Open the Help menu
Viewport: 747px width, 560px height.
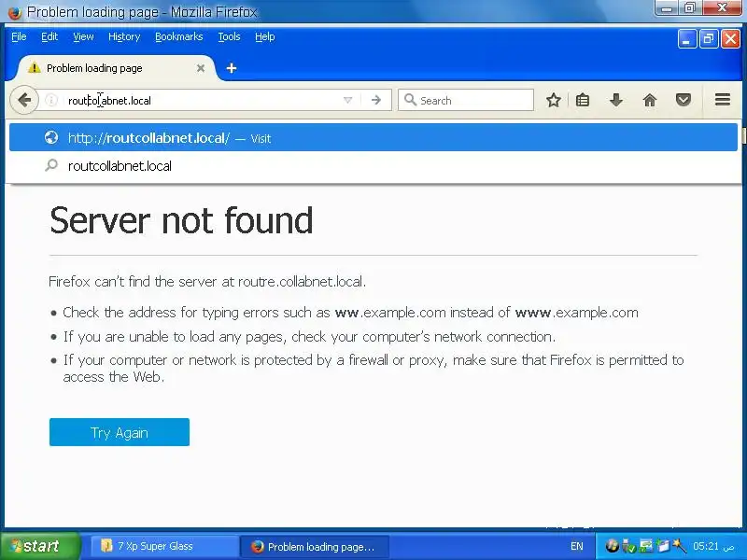pos(264,36)
